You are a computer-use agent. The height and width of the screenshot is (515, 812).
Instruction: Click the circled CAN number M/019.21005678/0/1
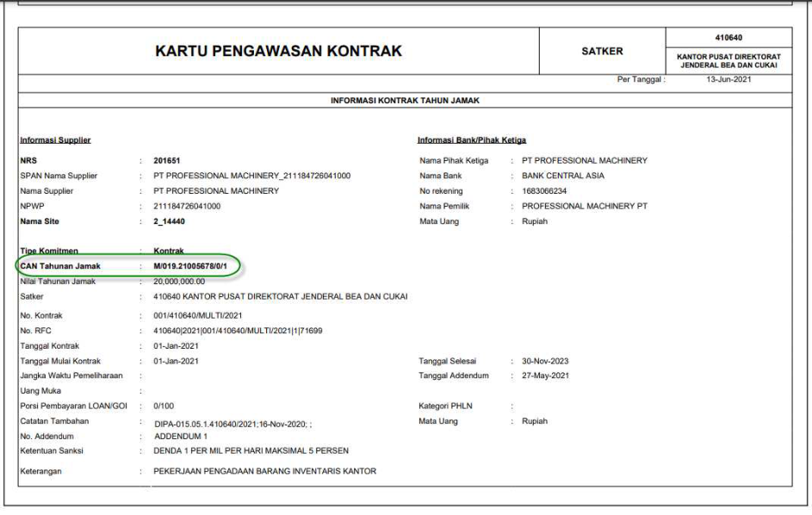pyautogui.click(x=189, y=266)
